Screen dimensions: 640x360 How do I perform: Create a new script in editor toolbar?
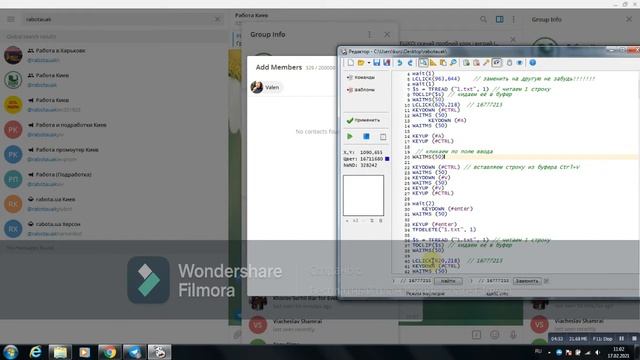point(351,63)
